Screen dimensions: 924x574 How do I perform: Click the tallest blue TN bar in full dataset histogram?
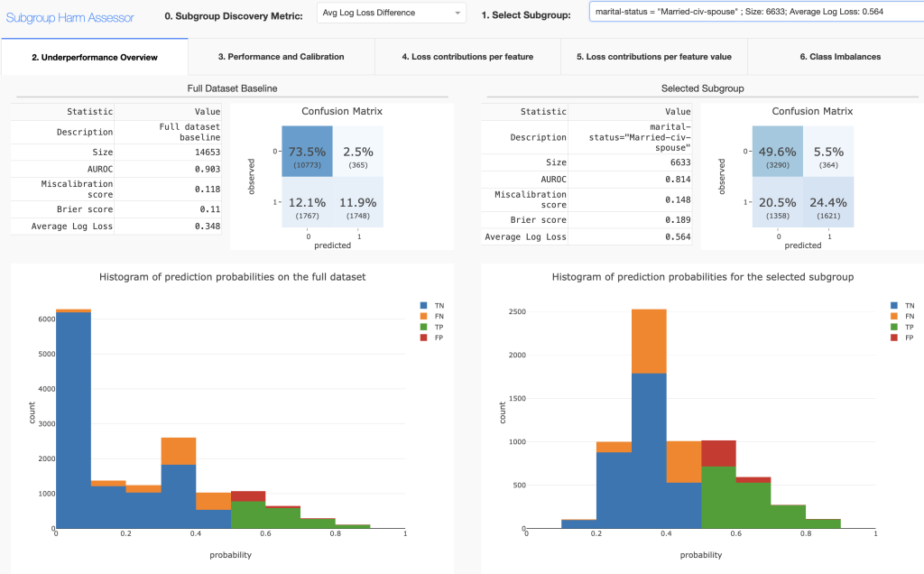pyautogui.click(x=73, y=421)
